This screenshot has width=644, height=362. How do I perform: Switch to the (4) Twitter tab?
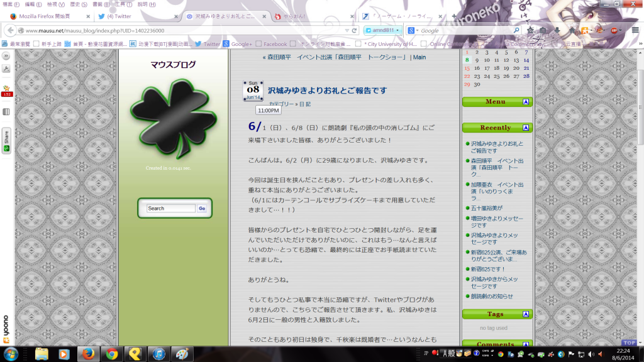pyautogui.click(x=135, y=16)
